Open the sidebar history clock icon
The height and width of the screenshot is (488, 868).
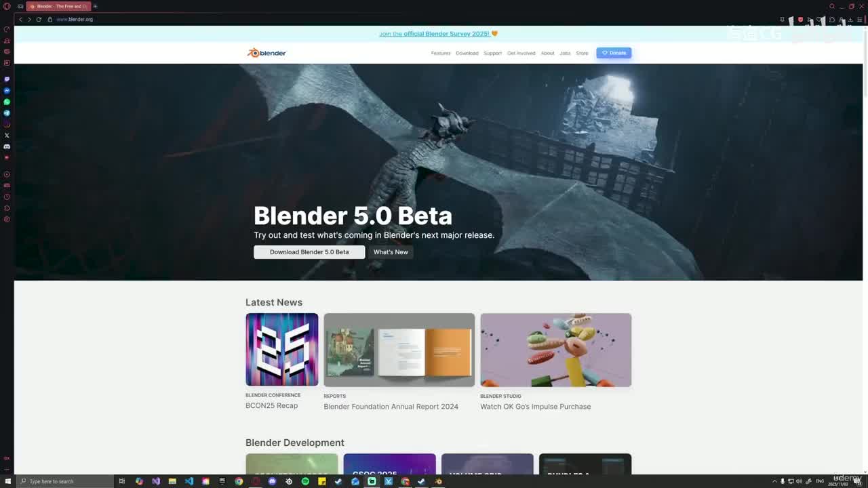click(7, 197)
